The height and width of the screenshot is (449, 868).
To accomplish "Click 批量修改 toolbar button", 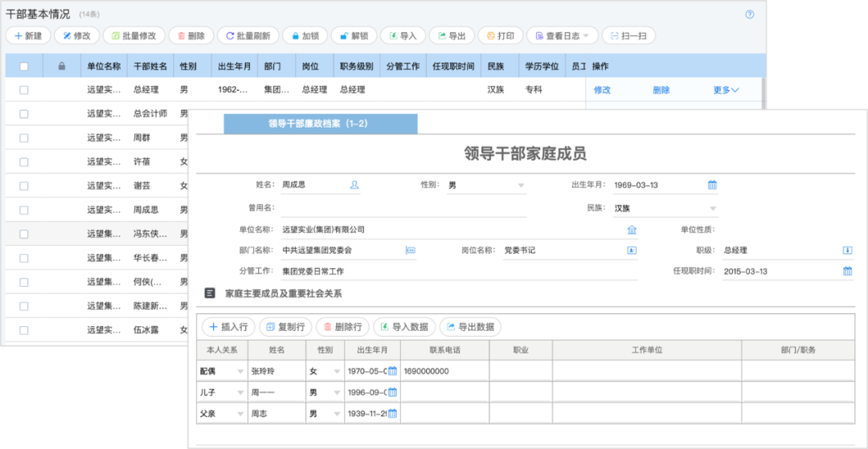I will point(133,35).
